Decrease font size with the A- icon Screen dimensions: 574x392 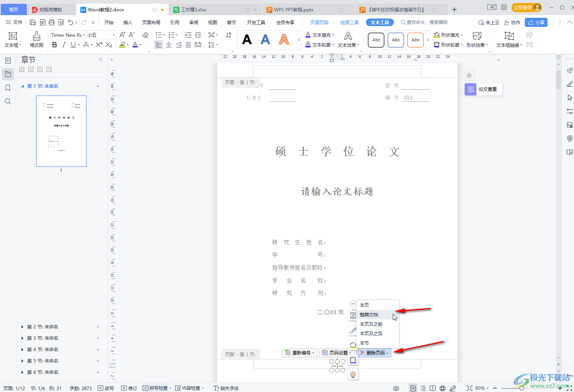pyautogui.click(x=132, y=35)
